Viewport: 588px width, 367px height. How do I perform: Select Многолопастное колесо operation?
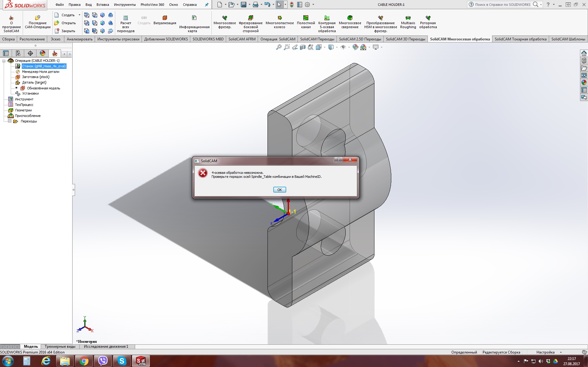(279, 22)
